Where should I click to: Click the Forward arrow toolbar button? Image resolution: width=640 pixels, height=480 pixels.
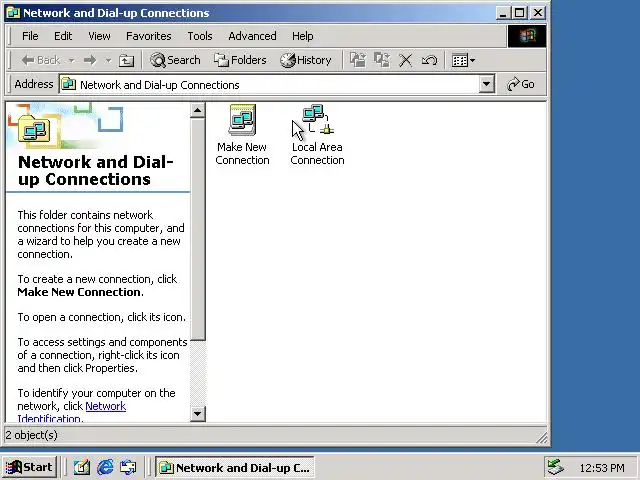point(90,60)
